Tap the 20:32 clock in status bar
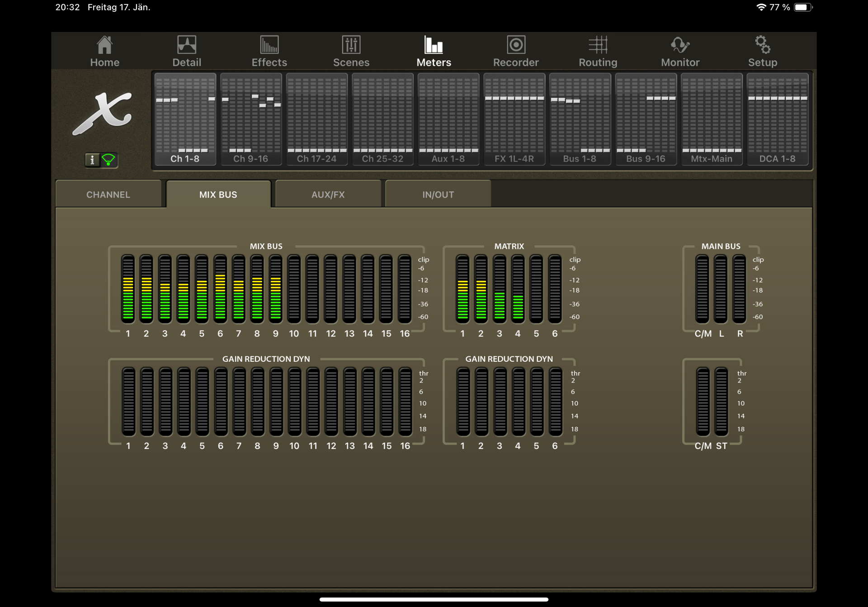The height and width of the screenshot is (607, 868). [67, 7]
